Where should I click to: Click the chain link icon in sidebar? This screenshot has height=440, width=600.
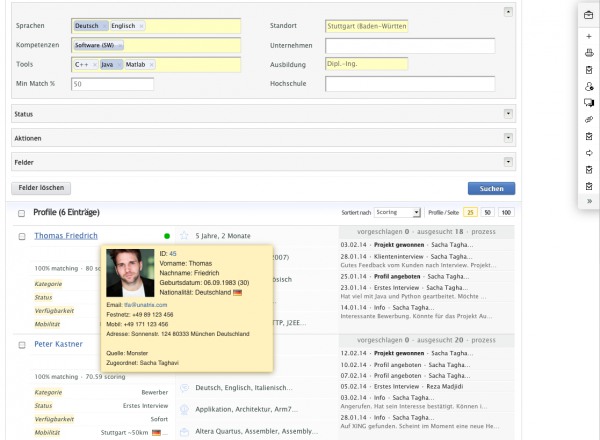coord(589,120)
